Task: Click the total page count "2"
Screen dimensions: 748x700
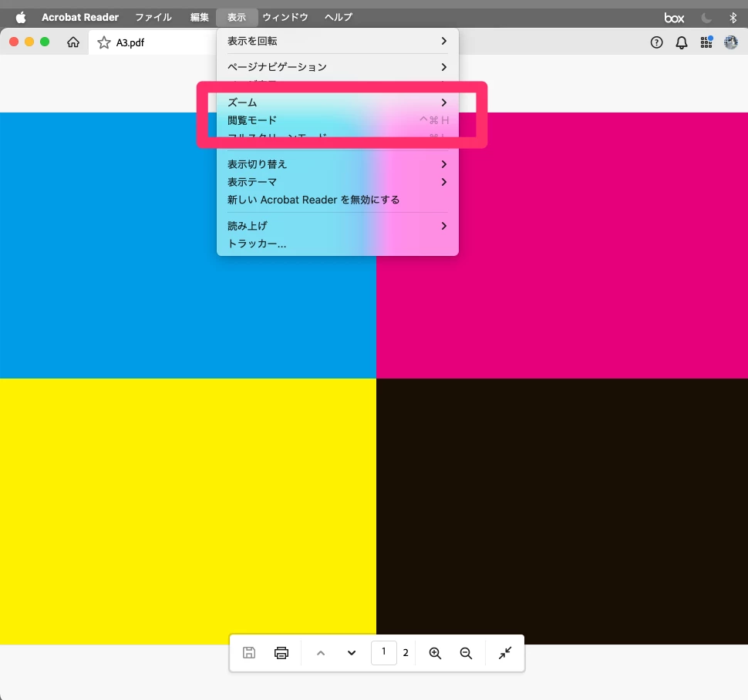Action: click(x=406, y=652)
